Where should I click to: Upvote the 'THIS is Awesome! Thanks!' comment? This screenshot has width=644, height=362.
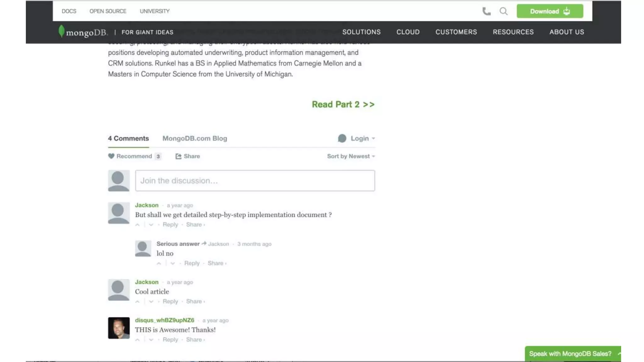[x=137, y=340]
